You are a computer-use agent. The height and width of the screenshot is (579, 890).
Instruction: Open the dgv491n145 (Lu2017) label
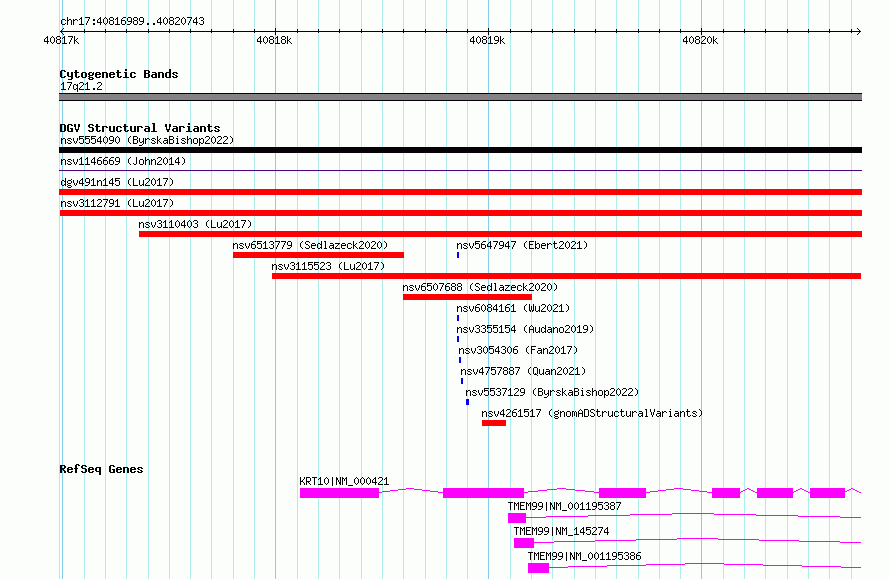(x=117, y=182)
